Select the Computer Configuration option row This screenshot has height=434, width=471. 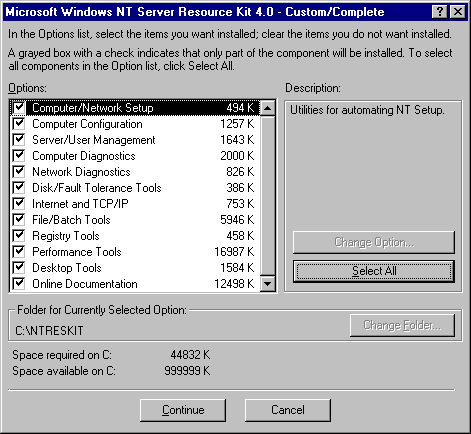coord(135,124)
